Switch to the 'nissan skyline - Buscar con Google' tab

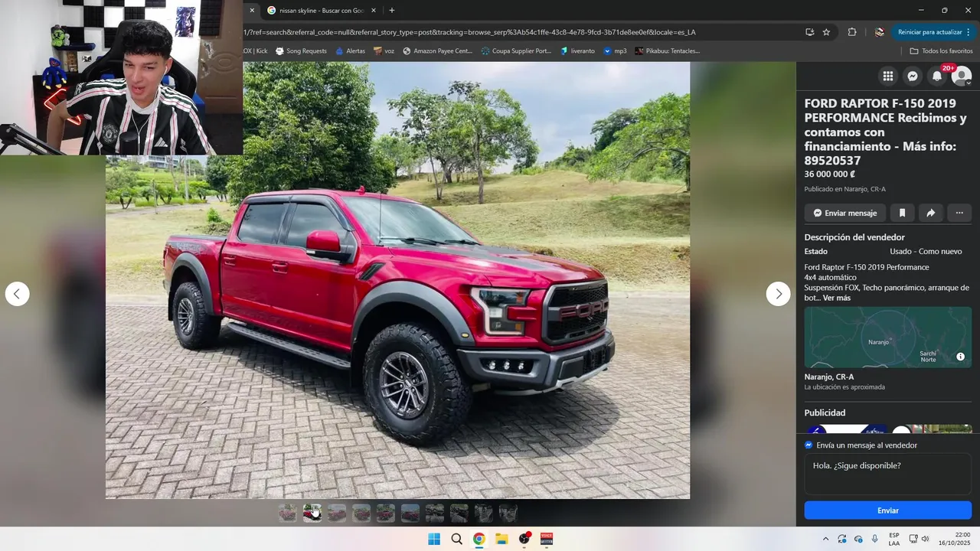point(321,11)
